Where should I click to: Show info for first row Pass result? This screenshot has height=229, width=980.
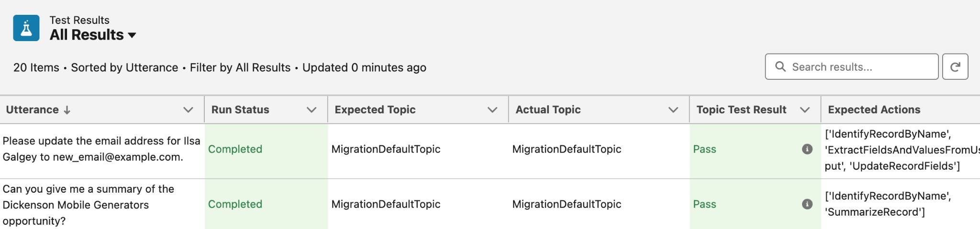(x=807, y=149)
